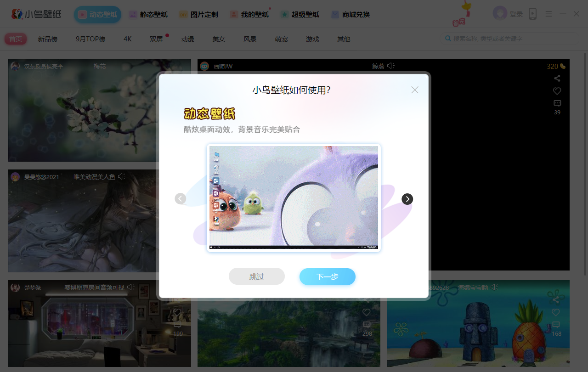The image size is (588, 372).
Task: Like the 鲸落 wallpaper heart icon
Action: [557, 91]
